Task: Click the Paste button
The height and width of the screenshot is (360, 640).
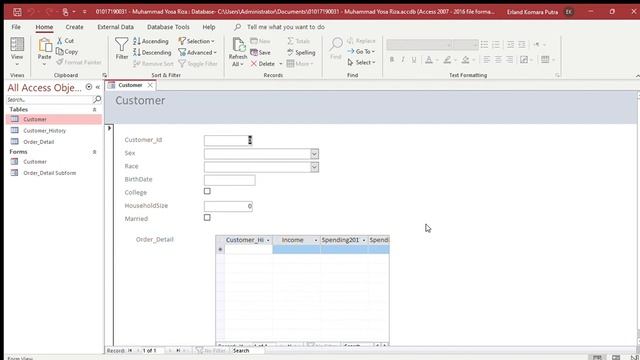Action: [x=44, y=52]
